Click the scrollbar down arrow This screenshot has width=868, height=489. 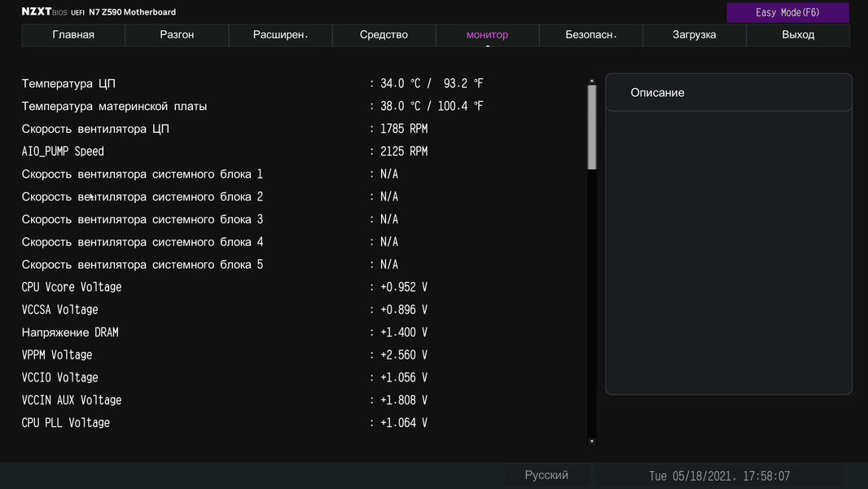(x=592, y=441)
